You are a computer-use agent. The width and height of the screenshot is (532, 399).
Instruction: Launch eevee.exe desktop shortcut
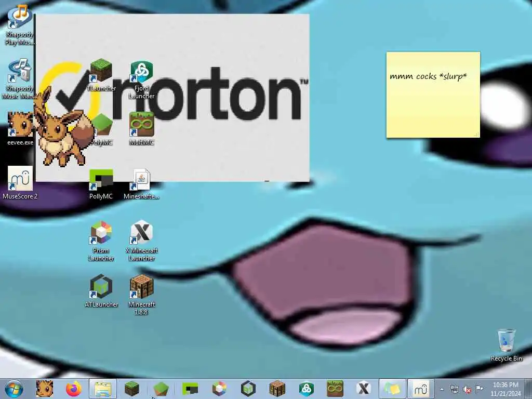[20, 129]
